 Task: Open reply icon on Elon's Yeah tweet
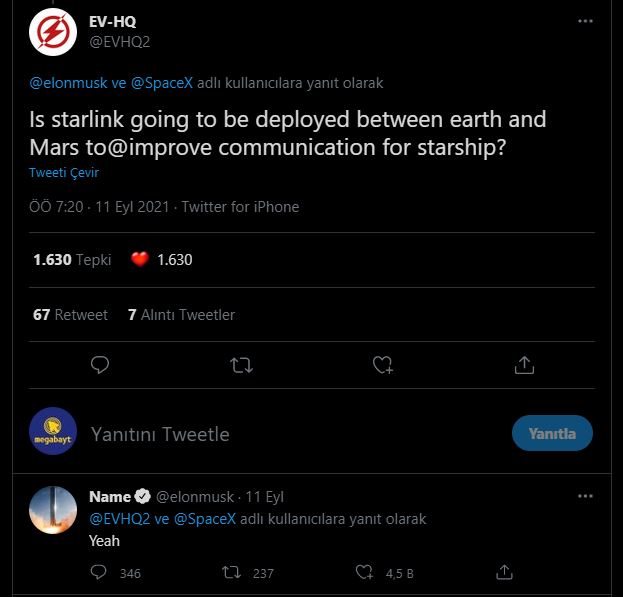tap(99, 572)
